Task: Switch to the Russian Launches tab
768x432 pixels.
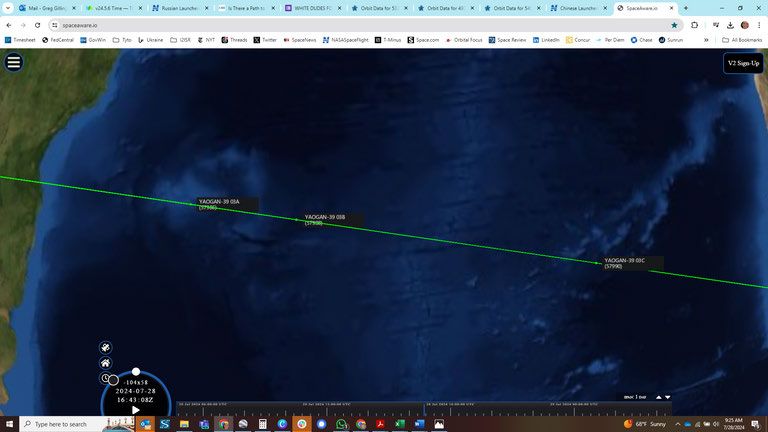Action: coord(180,8)
